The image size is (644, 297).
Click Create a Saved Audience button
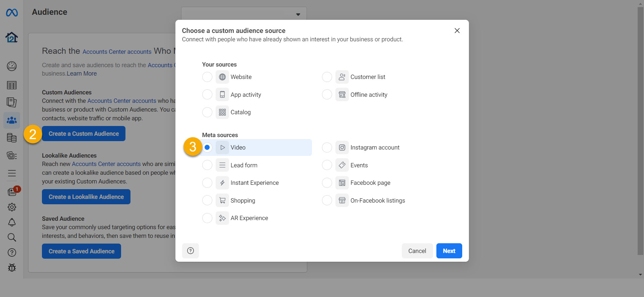click(x=82, y=251)
